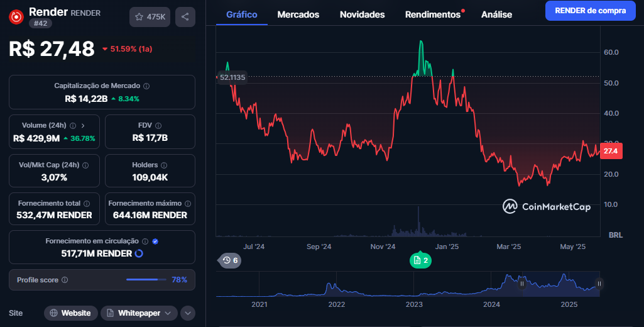
Task: Click the 8.34% market cap change
Action: [125, 99]
